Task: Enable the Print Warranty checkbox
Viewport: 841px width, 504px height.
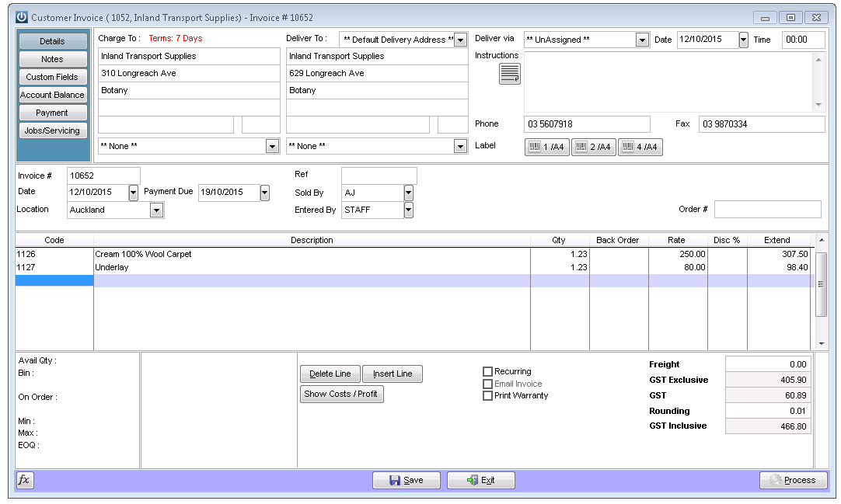Action: pyautogui.click(x=487, y=395)
